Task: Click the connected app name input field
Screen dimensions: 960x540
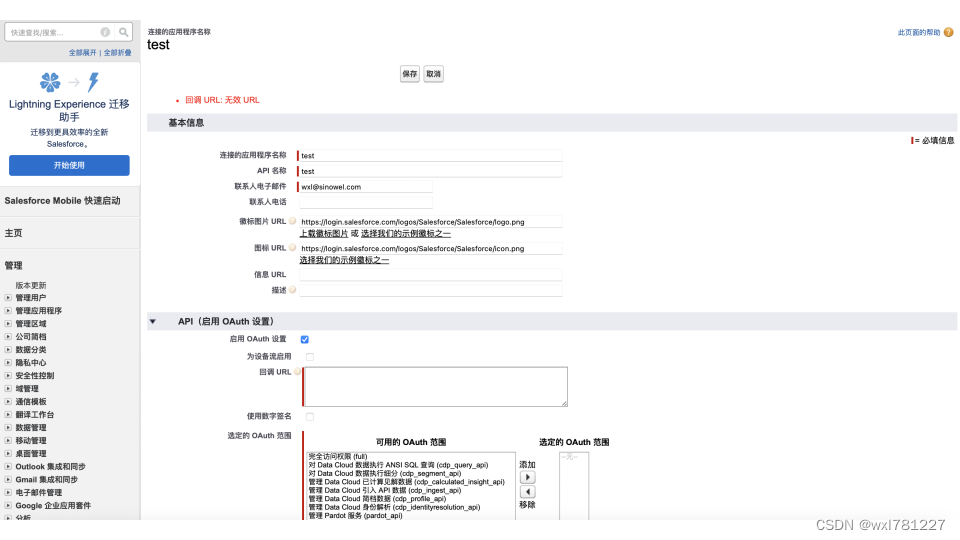Action: 430,156
